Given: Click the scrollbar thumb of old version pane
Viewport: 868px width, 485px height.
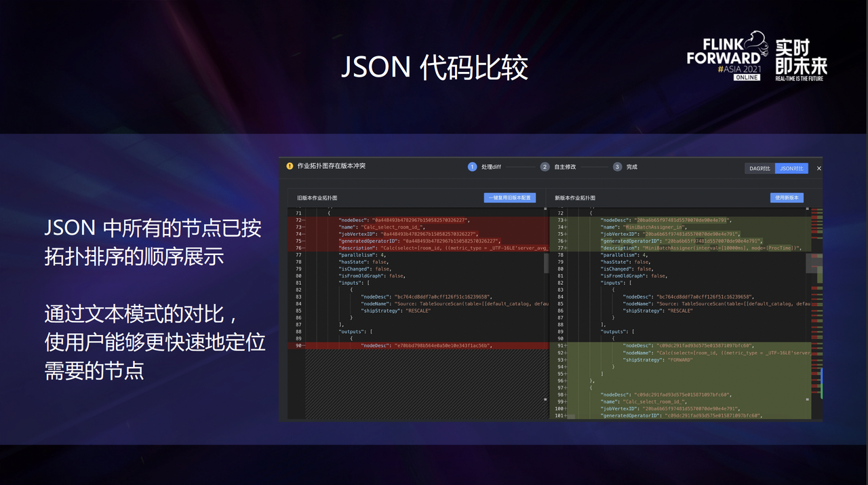Looking at the screenshot, I should click(x=546, y=263).
